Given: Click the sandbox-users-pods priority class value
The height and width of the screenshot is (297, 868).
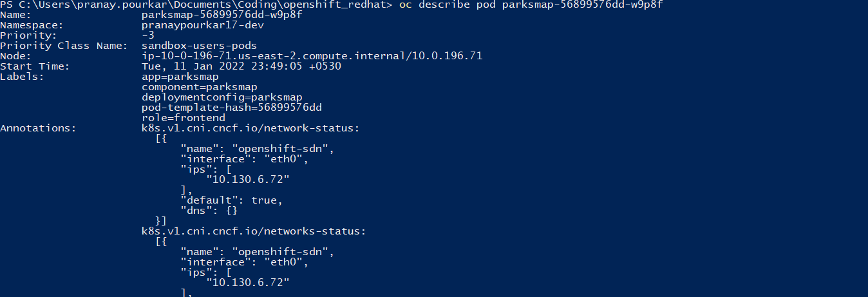Looking at the screenshot, I should [199, 46].
